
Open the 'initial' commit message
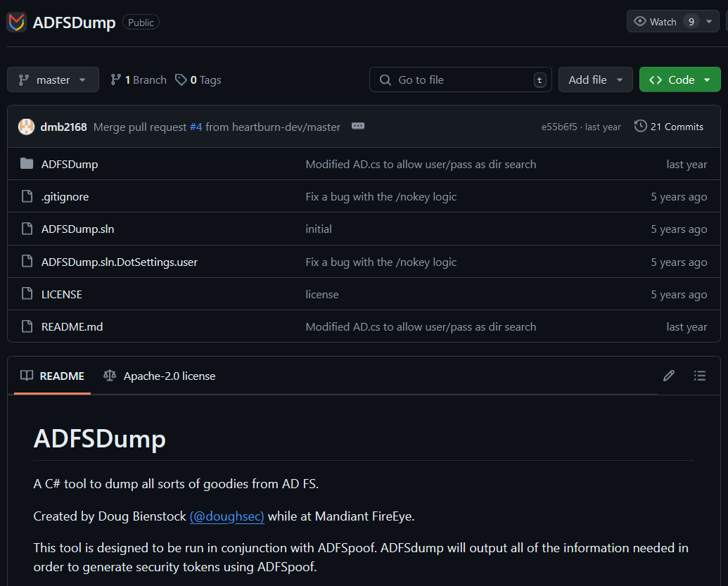pyautogui.click(x=319, y=229)
